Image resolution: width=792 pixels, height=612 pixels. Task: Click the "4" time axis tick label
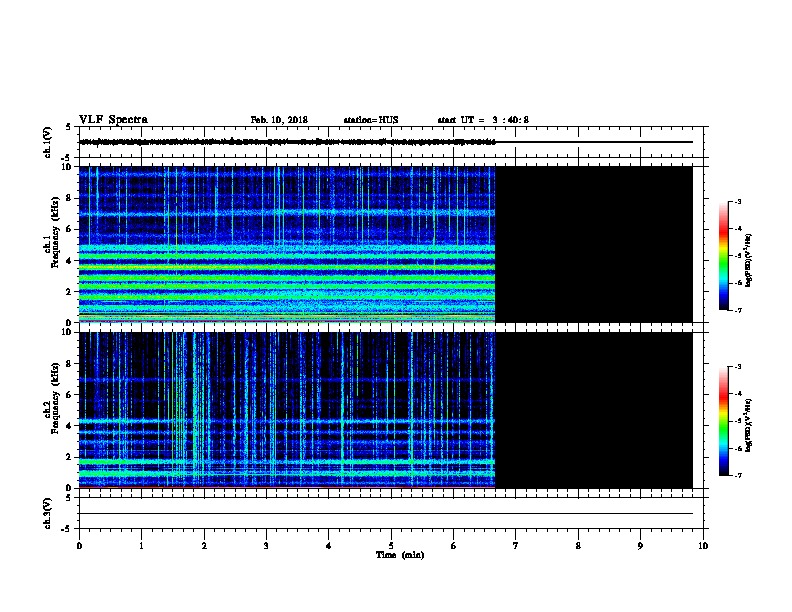329,546
